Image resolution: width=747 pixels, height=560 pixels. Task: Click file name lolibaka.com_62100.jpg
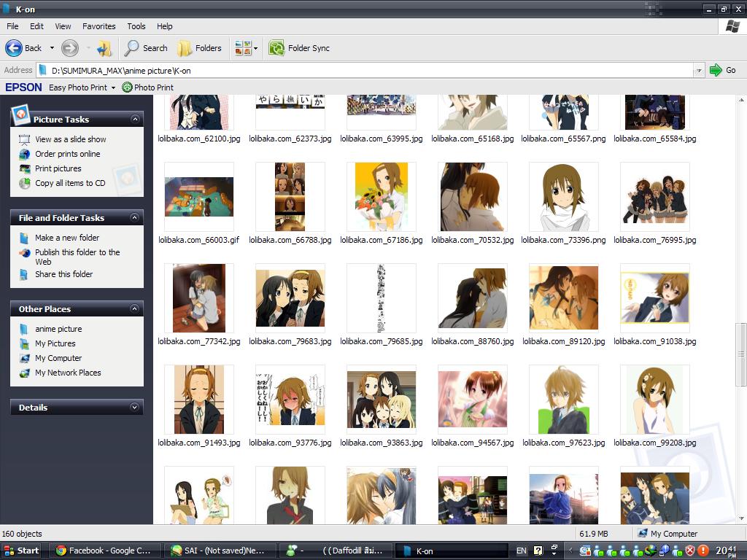tap(199, 139)
